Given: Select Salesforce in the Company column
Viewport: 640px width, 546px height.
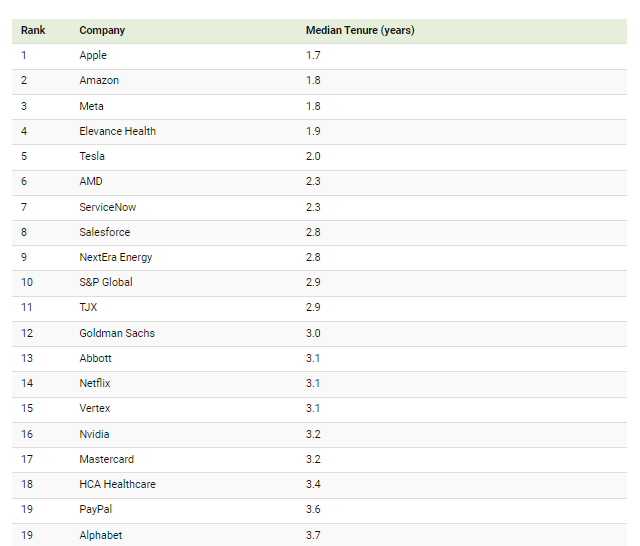Looking at the screenshot, I should [x=105, y=232].
